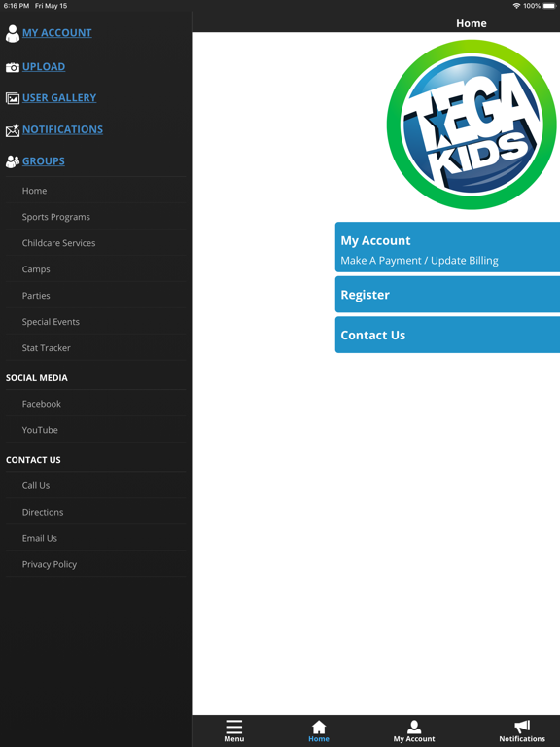Choose Email Us menu item
560x747 pixels.
pyautogui.click(x=95, y=538)
